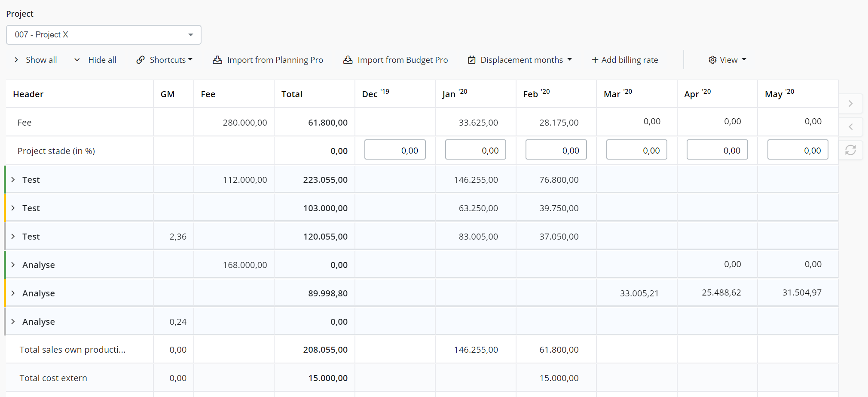Click Project stade input field for Dec '19
Image resolution: width=868 pixels, height=397 pixels.
[395, 150]
